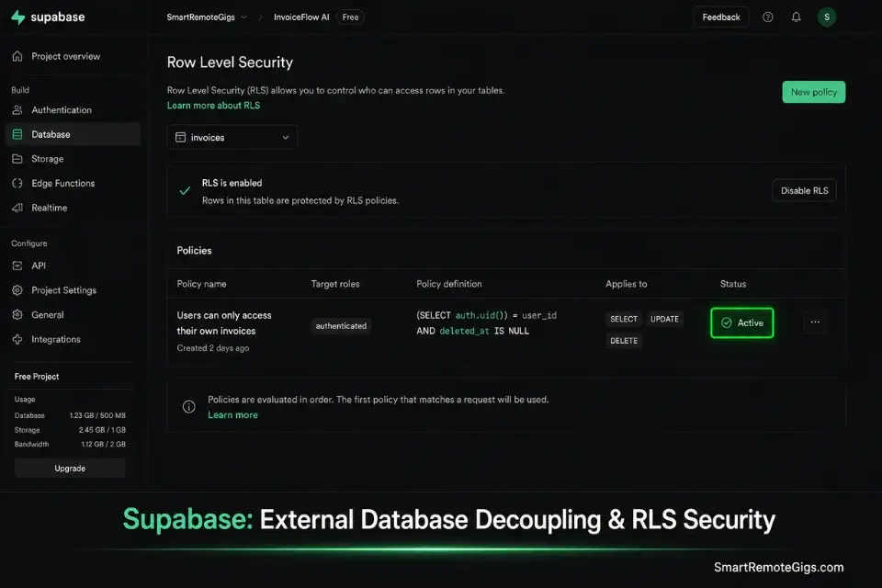This screenshot has width=882, height=588.
Task: Click the Policy name column header
Action: [201, 284]
